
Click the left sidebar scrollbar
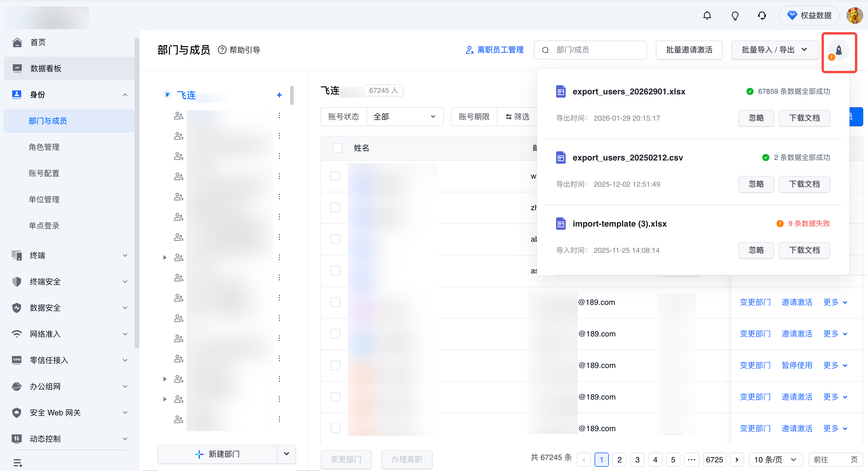click(x=137, y=194)
